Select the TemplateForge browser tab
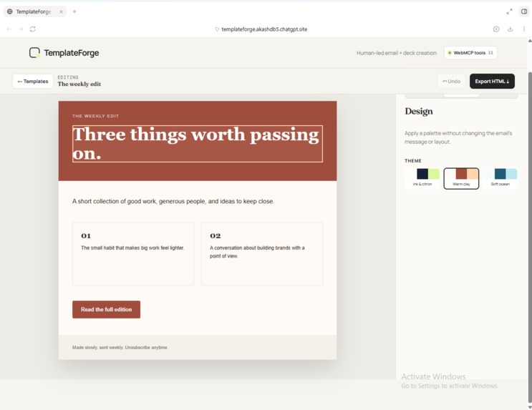Image resolution: width=532 pixels, height=410 pixels. (x=35, y=11)
